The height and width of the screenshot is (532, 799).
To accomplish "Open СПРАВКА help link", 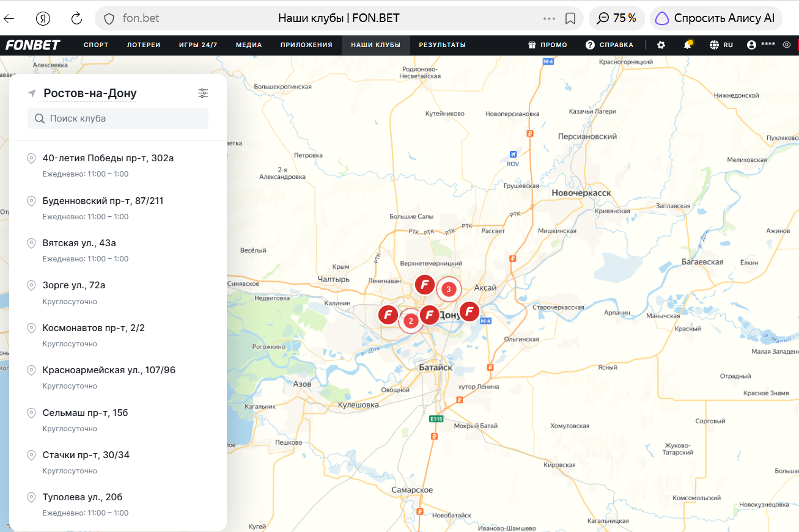I will 609,45.
